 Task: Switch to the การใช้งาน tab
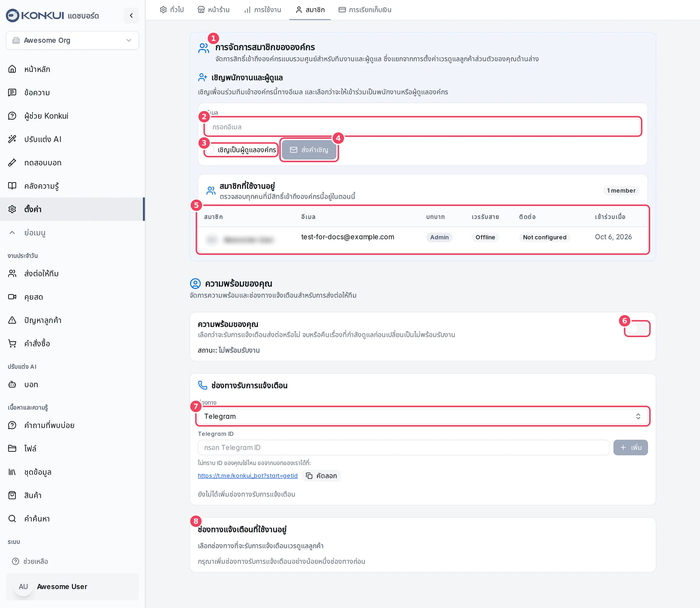point(262,10)
